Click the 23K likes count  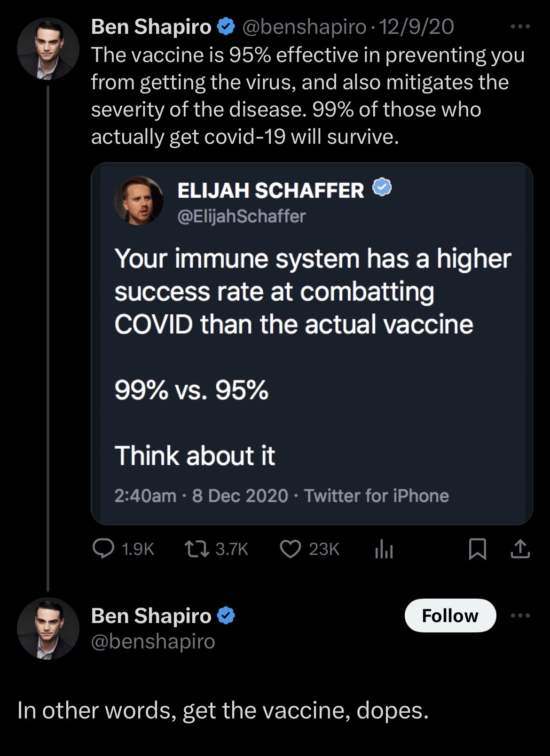point(324,549)
